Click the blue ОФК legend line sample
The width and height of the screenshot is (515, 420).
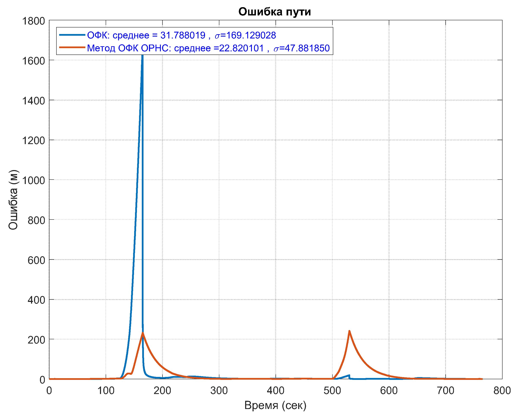[72, 35]
